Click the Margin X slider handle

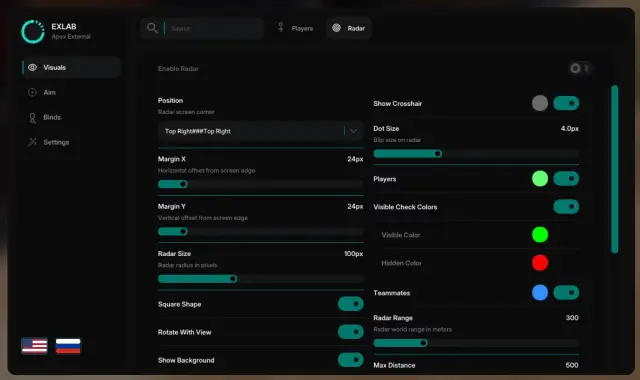click(183, 184)
